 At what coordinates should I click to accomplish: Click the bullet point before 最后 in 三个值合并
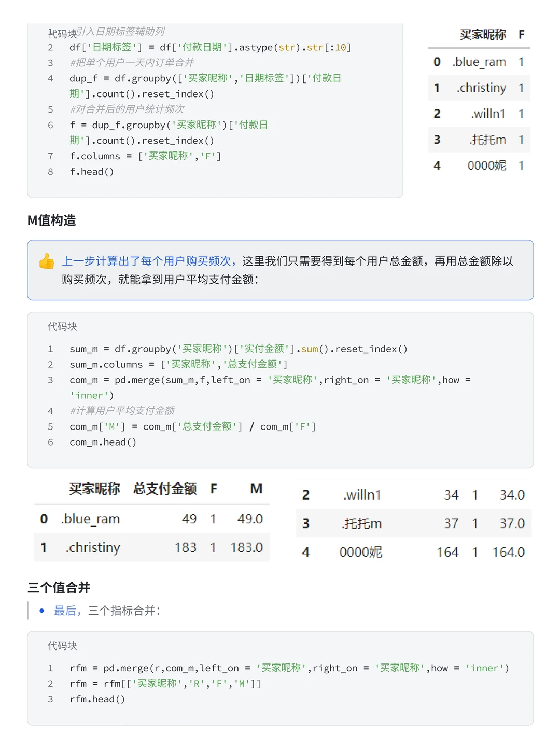point(43,611)
